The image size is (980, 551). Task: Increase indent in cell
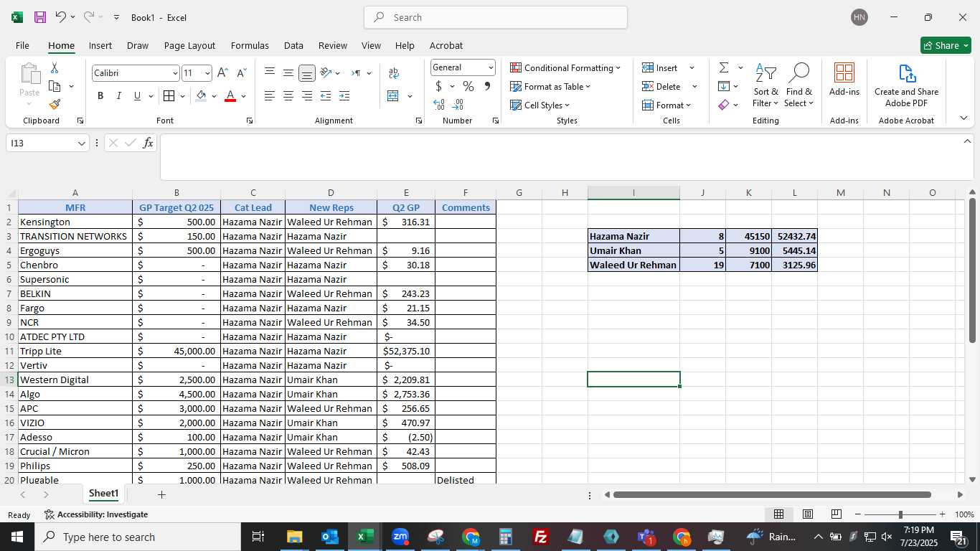point(344,95)
